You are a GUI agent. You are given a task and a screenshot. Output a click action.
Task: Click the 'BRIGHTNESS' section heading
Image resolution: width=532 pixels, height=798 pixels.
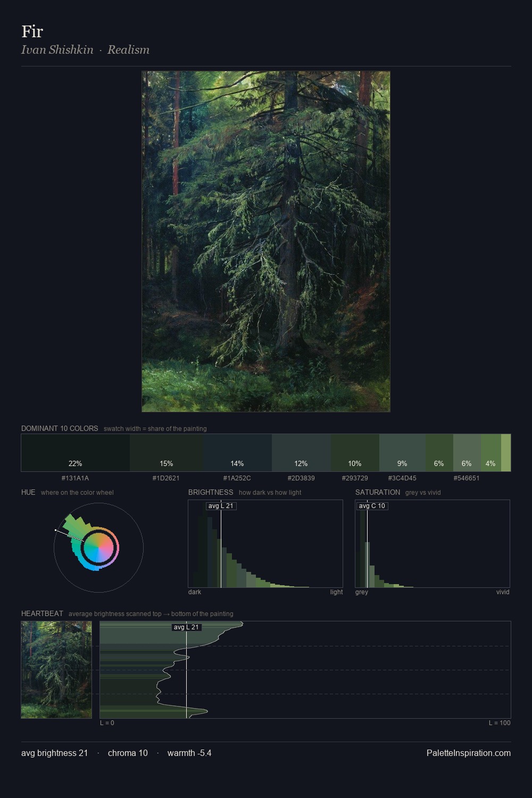coord(211,492)
